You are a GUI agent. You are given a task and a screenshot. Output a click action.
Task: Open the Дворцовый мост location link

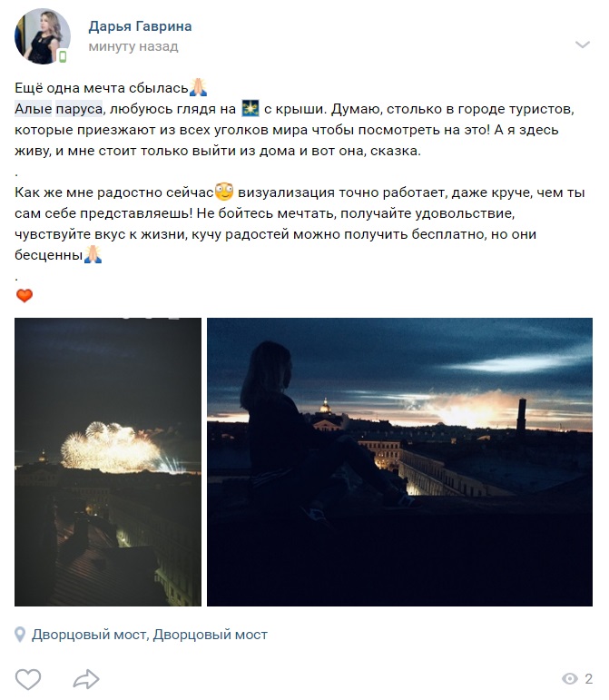pyautogui.click(x=150, y=635)
